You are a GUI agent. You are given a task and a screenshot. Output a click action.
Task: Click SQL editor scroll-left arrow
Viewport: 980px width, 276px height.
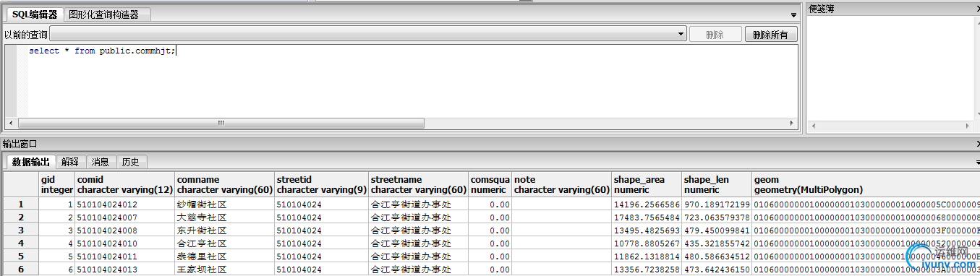pyautogui.click(x=11, y=123)
